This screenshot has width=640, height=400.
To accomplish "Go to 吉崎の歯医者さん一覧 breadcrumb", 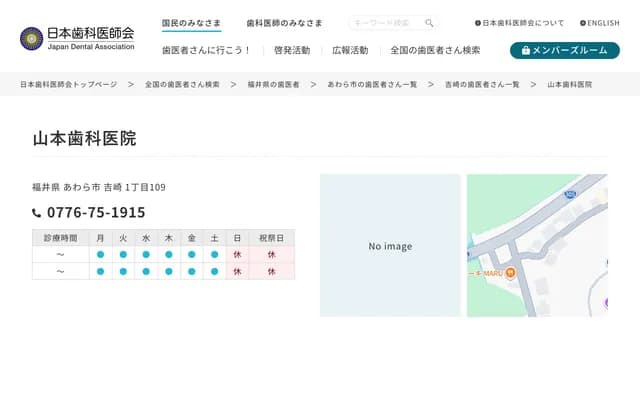I will point(482,85).
